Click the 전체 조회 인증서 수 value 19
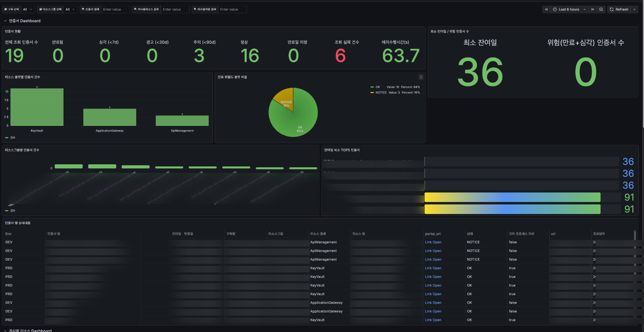This screenshot has height=332, width=644. pos(14,56)
